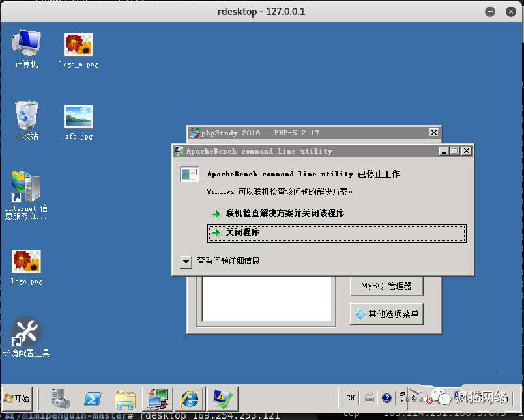Viewport: 524px width, 420px height.
Task: Open Internet Explorer from the taskbar
Action: (190, 399)
